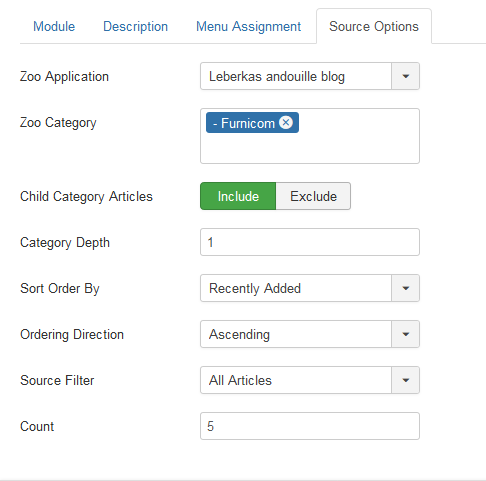
Task: Remove the Furnicom category tag
Action: (x=286, y=123)
